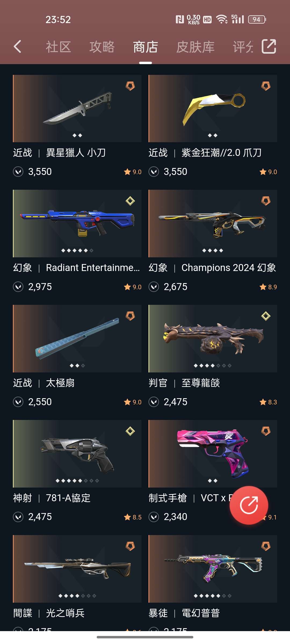This screenshot has width=290, height=644.
Task: Open the 皮肤库 tab
Action: tap(195, 47)
